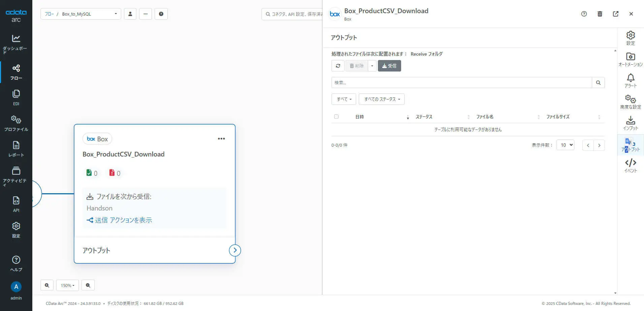Go to Profile page in sidebar
The width and height of the screenshot is (644, 311).
coord(16,123)
